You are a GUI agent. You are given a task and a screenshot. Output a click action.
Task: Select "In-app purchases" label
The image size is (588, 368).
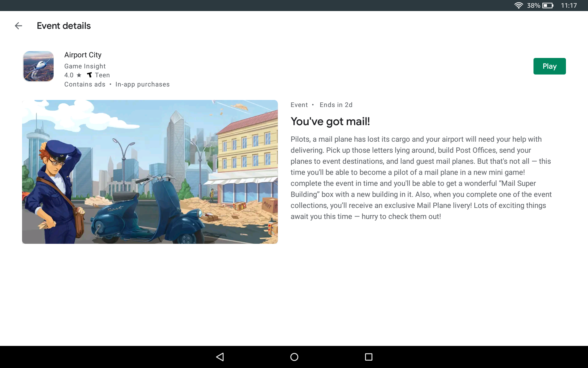coord(142,84)
